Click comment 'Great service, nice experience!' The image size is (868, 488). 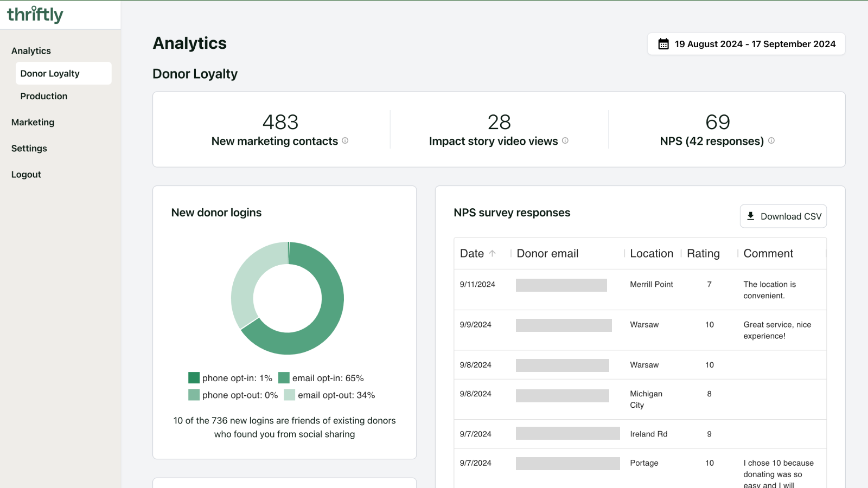click(x=777, y=330)
